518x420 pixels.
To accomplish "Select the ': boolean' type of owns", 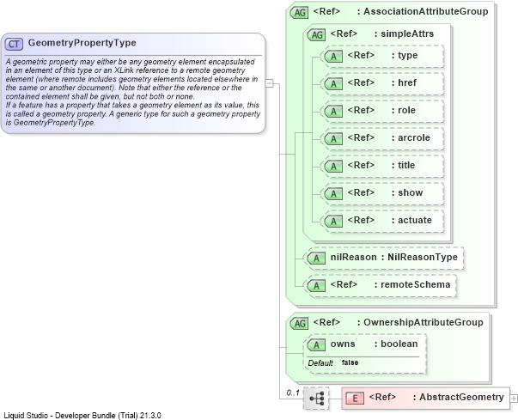I will pos(396,344).
